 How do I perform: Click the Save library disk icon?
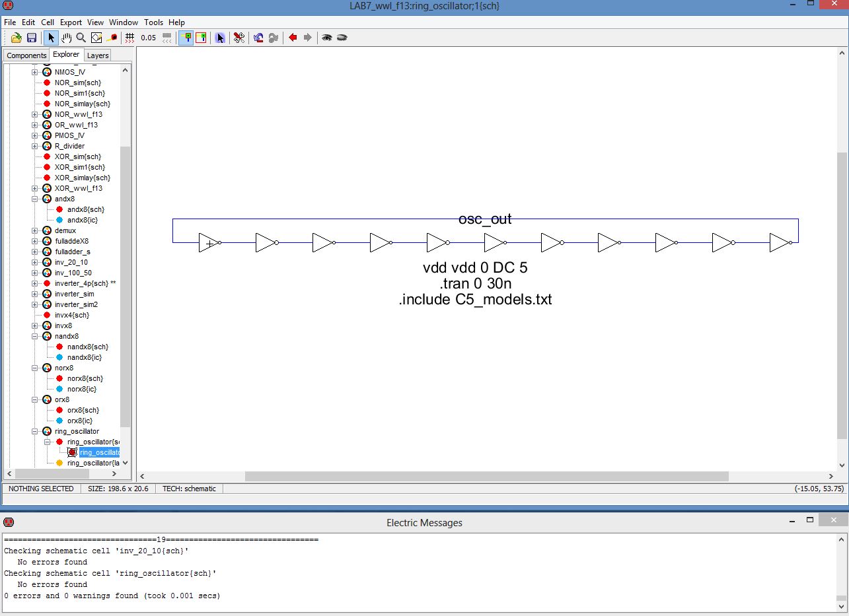point(31,38)
